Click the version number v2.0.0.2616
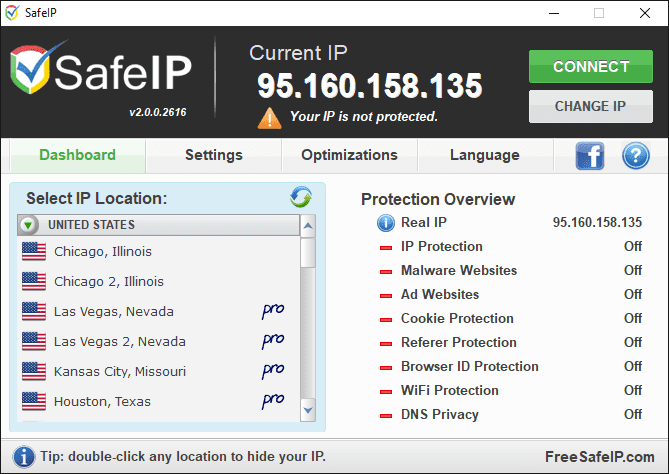The width and height of the screenshot is (669, 474). [x=158, y=112]
